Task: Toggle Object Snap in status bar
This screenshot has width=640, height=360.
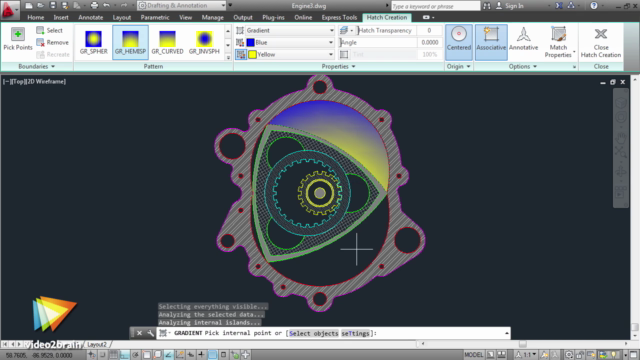Action: click(146, 355)
